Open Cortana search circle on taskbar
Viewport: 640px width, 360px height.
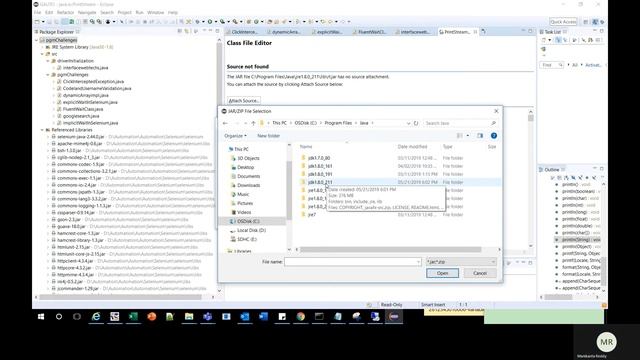59,317
